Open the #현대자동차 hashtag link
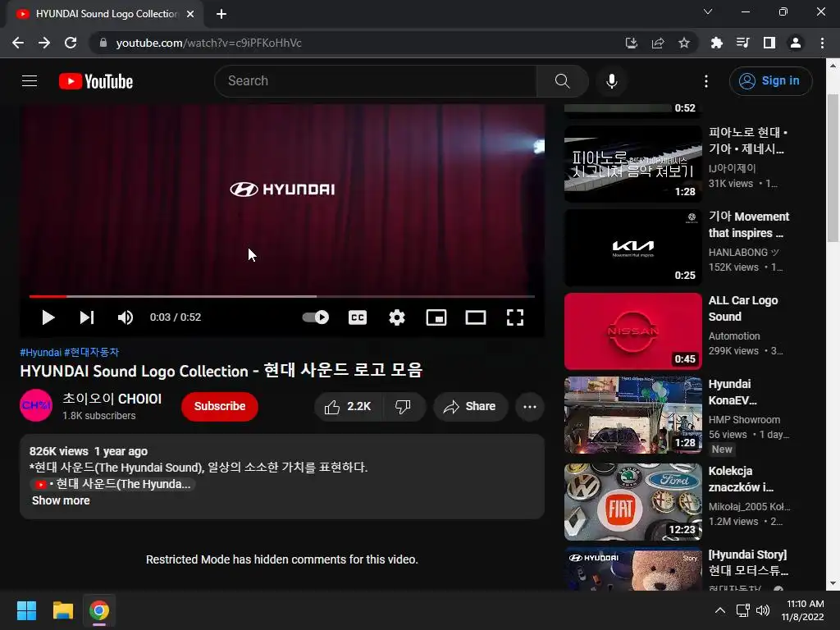This screenshot has width=840, height=630. [x=92, y=352]
